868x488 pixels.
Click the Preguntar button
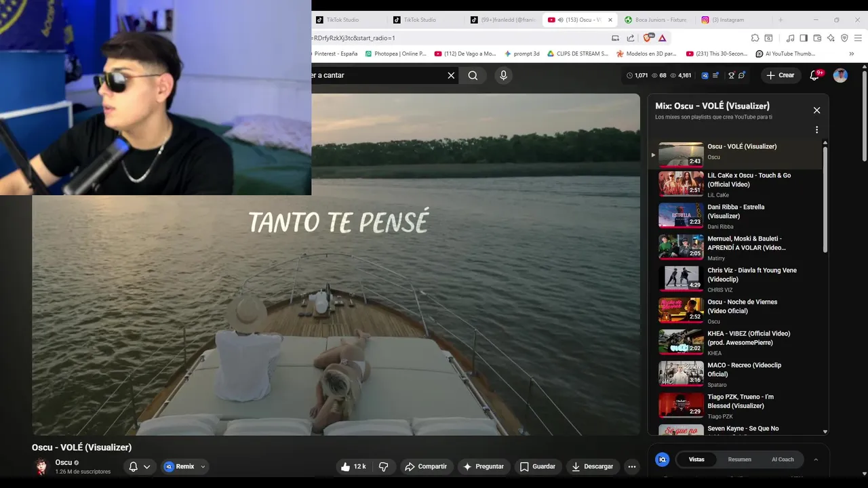tap(484, 466)
